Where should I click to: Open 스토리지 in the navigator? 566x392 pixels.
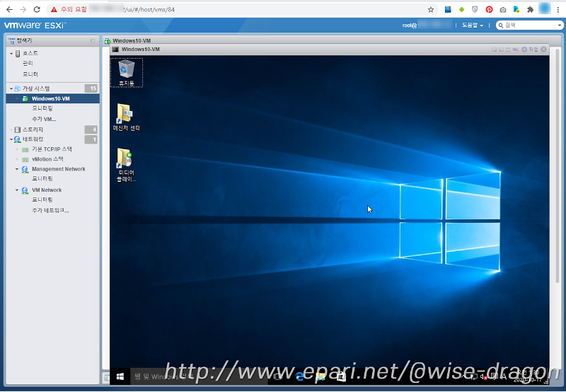point(33,129)
